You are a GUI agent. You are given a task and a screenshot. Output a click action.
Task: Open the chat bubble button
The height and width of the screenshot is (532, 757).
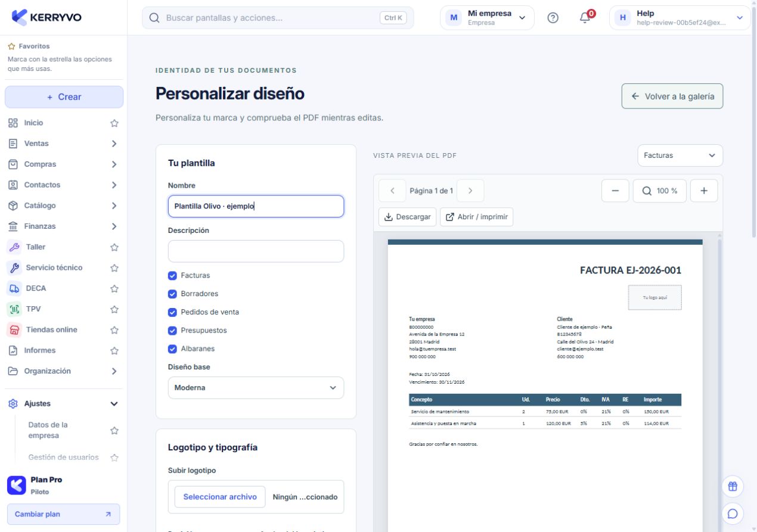(x=733, y=513)
